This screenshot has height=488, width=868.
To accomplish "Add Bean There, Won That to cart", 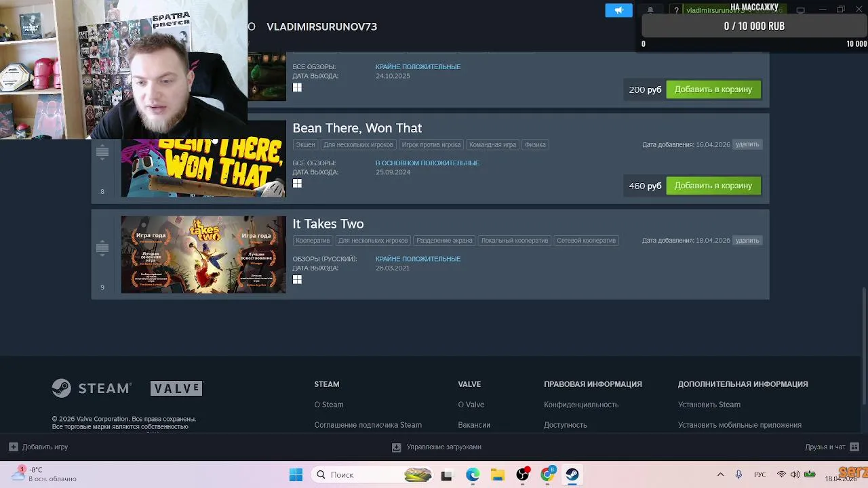I will pos(713,186).
